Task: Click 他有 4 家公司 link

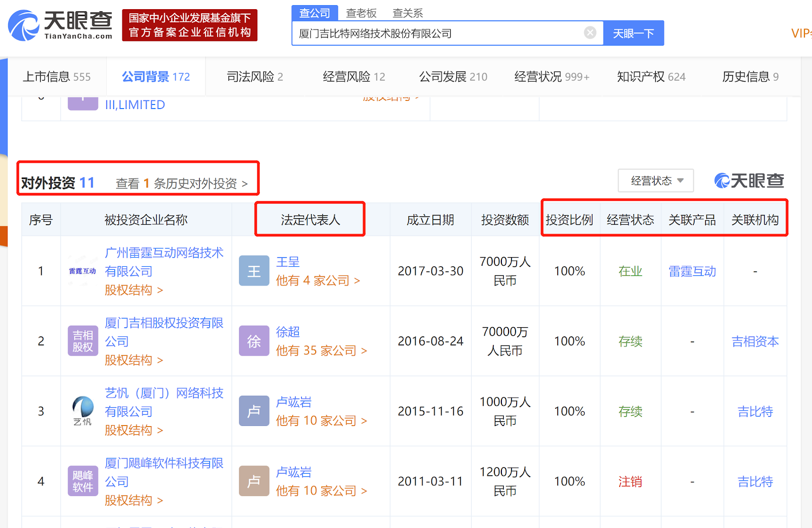Action: 318,280
